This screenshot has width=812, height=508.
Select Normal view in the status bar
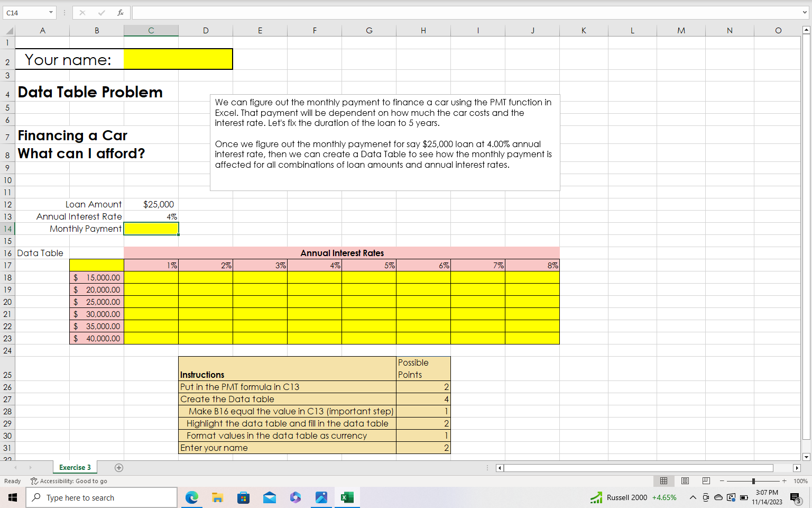[663, 480]
